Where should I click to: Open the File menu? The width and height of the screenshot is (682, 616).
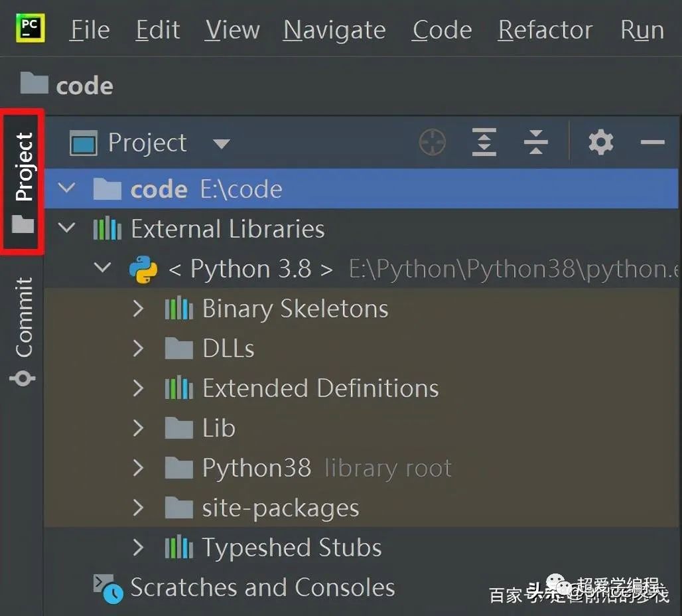(x=90, y=30)
